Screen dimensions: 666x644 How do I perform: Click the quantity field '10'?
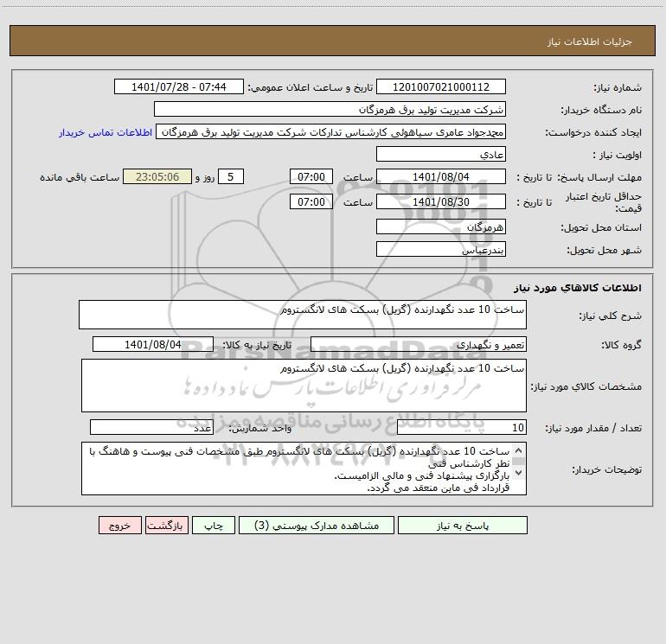[462, 428]
